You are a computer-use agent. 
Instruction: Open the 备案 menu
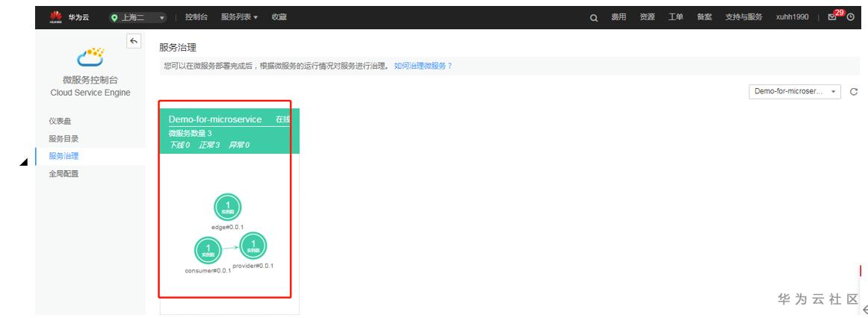(704, 17)
